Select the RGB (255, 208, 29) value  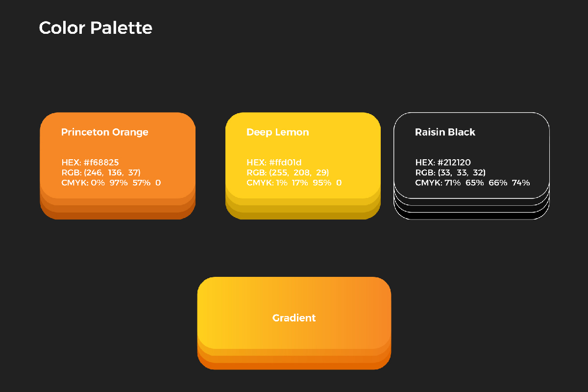[x=288, y=172]
